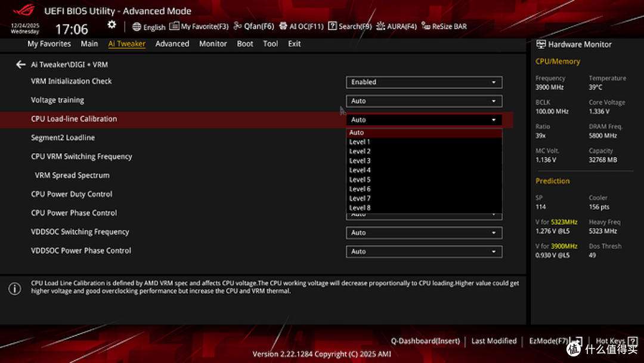The width and height of the screenshot is (644, 363).
Task: Select VRM Spread Spectrum row label
Action: (x=72, y=175)
